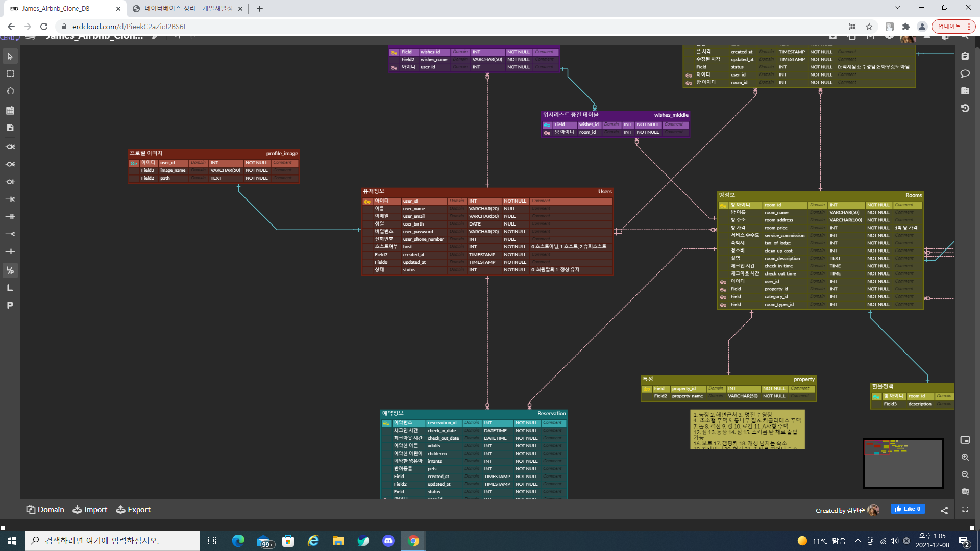
Task: Activate the marquee selection tool
Action: click(10, 73)
